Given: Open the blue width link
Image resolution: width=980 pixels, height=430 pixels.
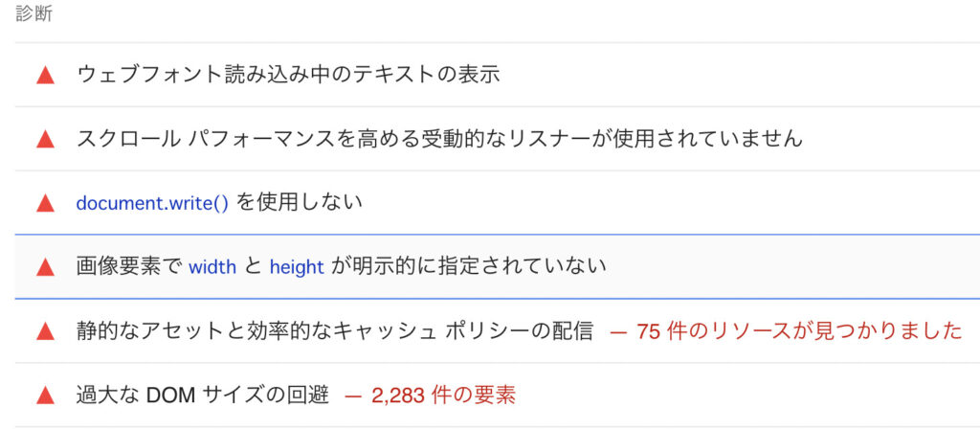Looking at the screenshot, I should (212, 267).
